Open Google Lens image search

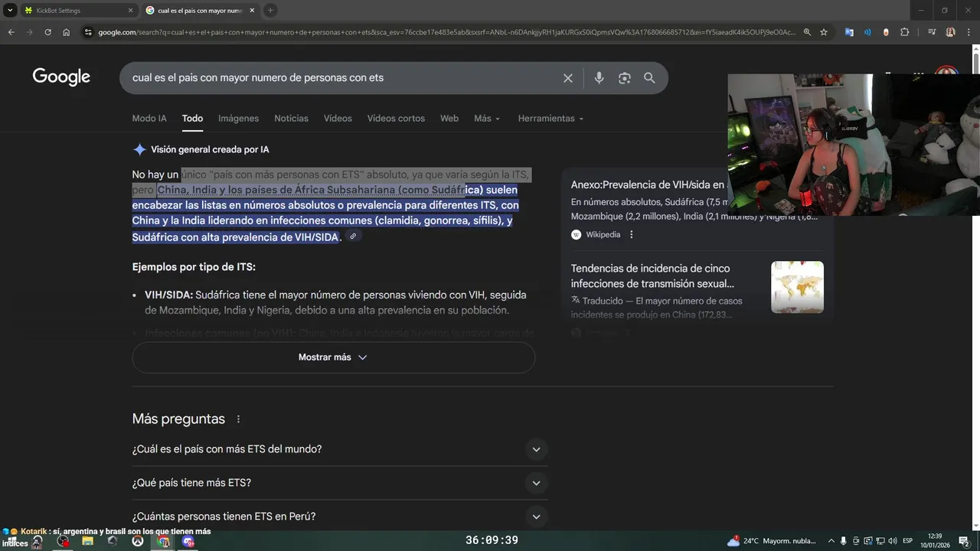(x=625, y=78)
